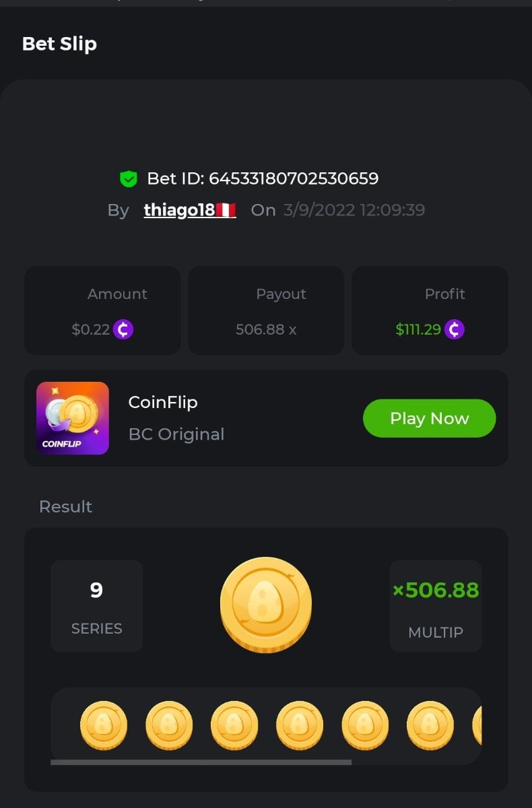Select the fifth coin in the series row

coord(365,726)
